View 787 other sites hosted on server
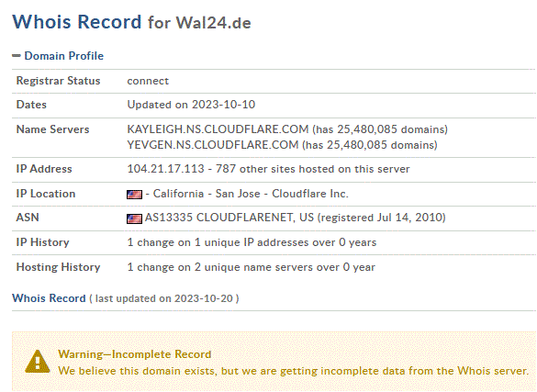 (x=312, y=169)
